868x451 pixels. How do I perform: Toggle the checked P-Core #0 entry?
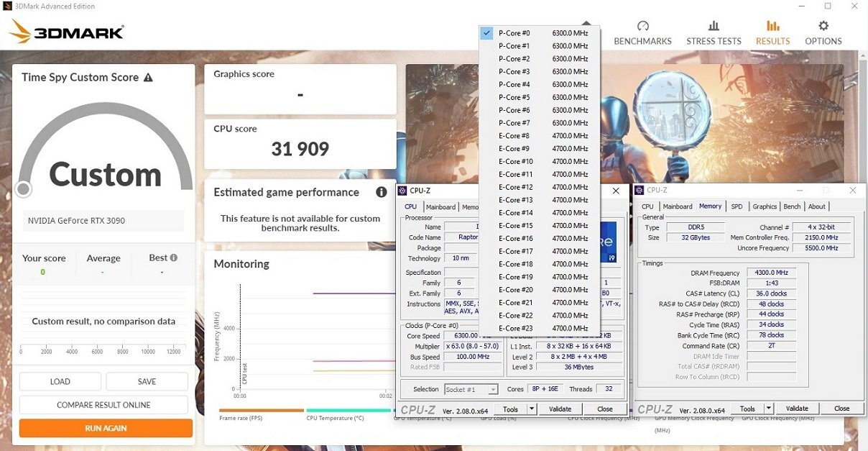coord(540,33)
